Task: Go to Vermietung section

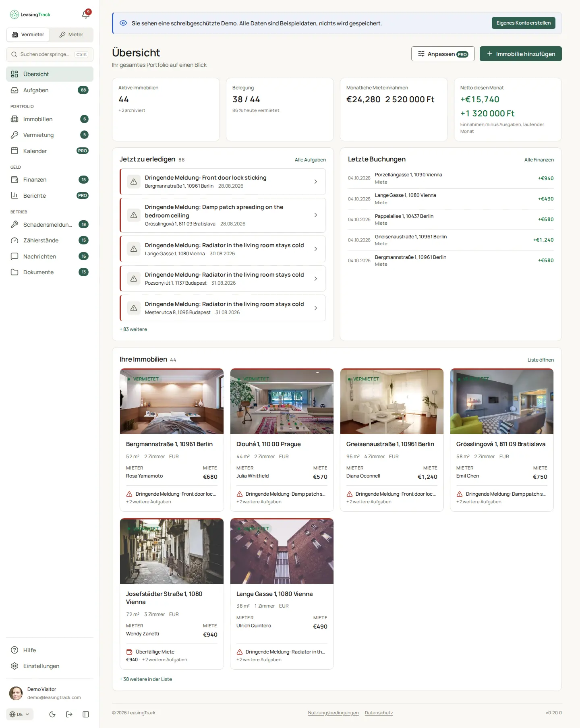Action: click(50, 135)
